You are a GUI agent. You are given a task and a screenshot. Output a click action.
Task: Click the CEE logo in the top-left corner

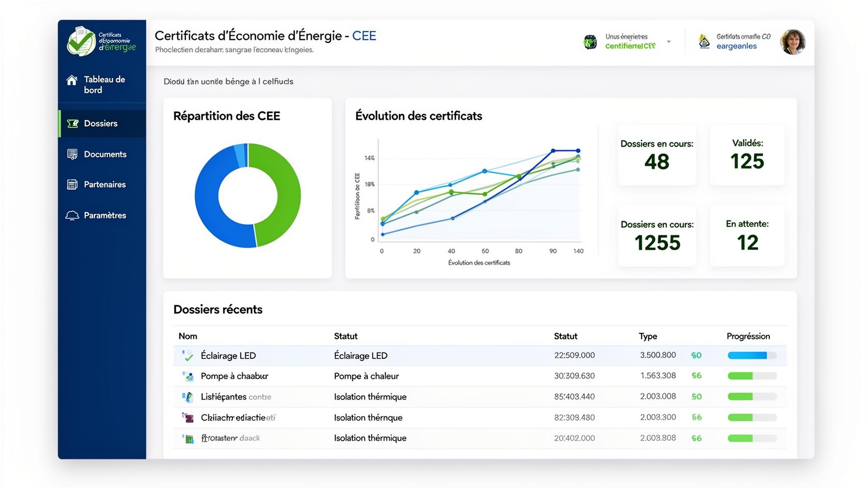pos(80,42)
